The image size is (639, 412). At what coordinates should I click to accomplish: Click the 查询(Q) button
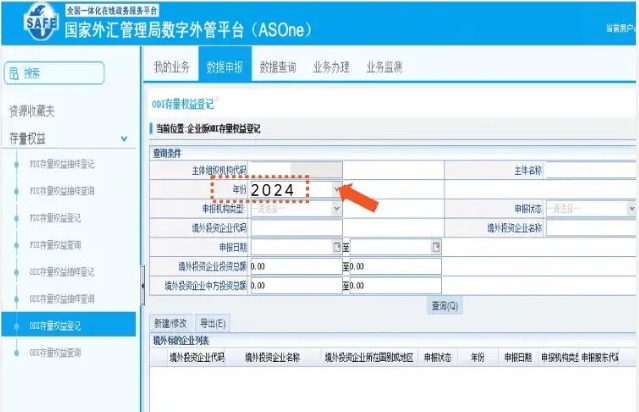click(x=445, y=306)
